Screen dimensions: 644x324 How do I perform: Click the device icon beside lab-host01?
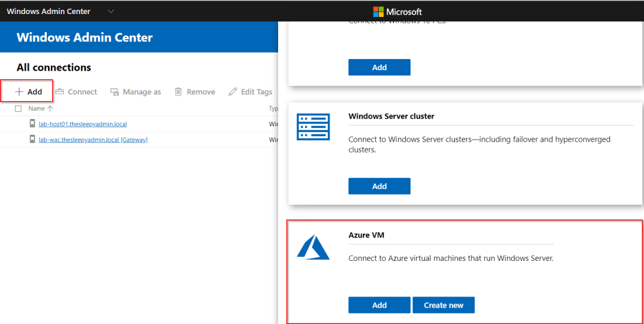point(33,124)
